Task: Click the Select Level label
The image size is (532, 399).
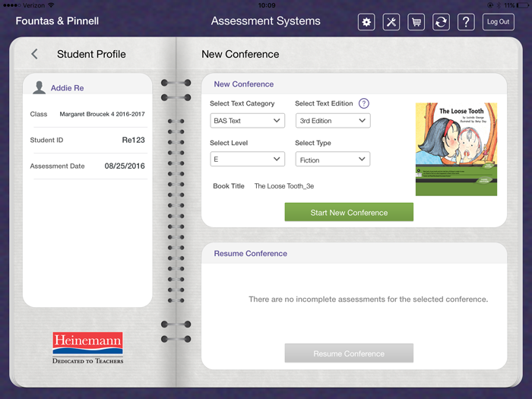Action: click(x=229, y=143)
